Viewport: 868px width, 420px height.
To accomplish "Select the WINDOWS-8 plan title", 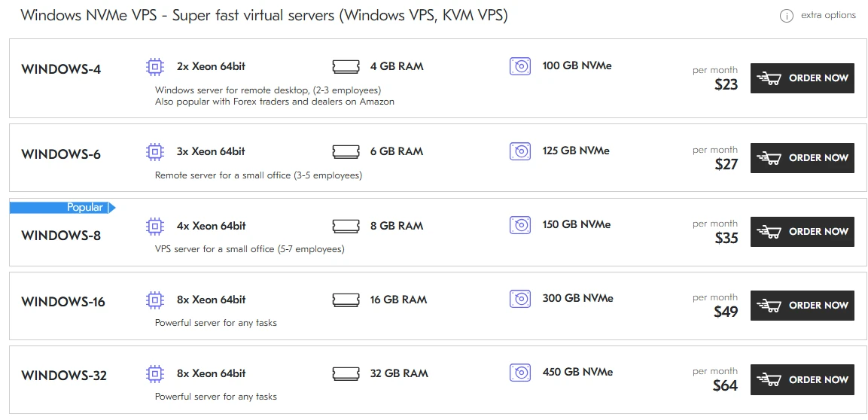I will click(61, 236).
